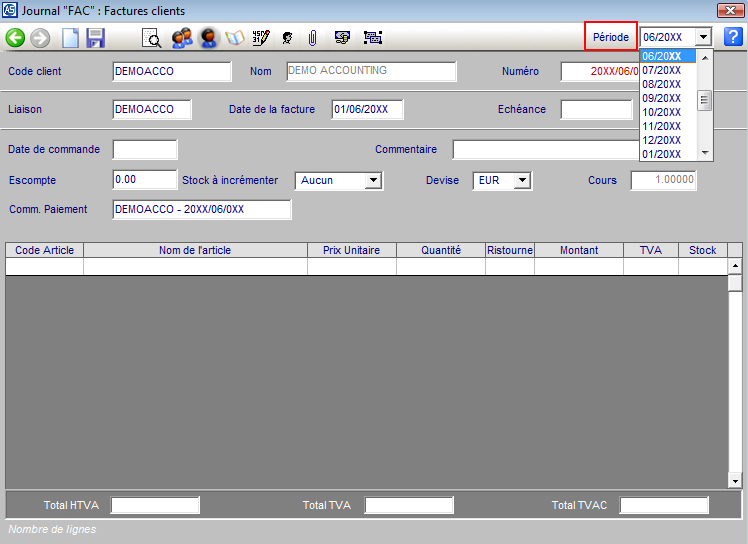Click first row Nom de l'article cell

click(x=195, y=266)
